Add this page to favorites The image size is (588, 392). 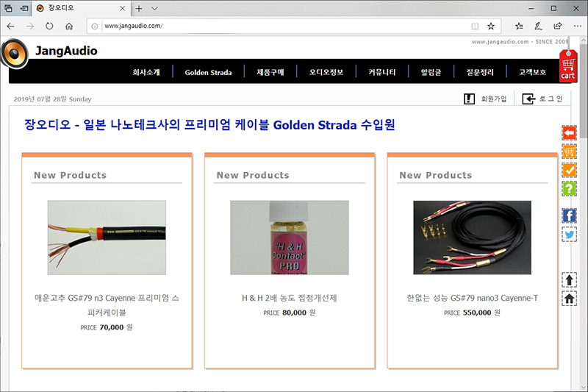point(490,26)
